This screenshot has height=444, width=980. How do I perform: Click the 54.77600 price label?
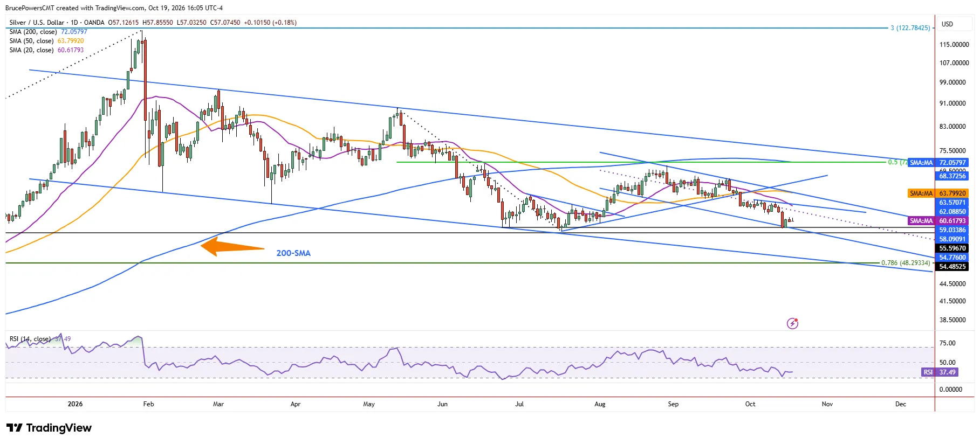coord(952,258)
